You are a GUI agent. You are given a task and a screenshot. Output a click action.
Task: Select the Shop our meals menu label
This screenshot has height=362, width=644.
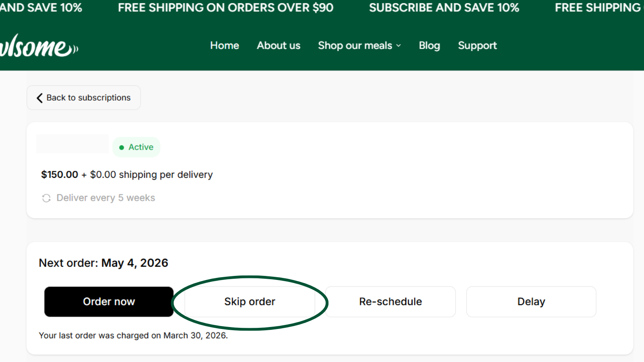(355, 45)
